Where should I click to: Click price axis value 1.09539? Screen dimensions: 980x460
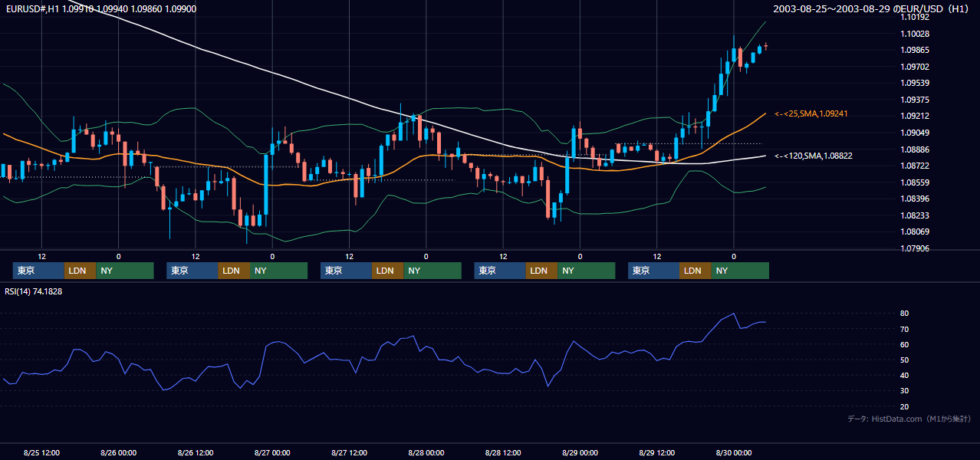point(913,83)
